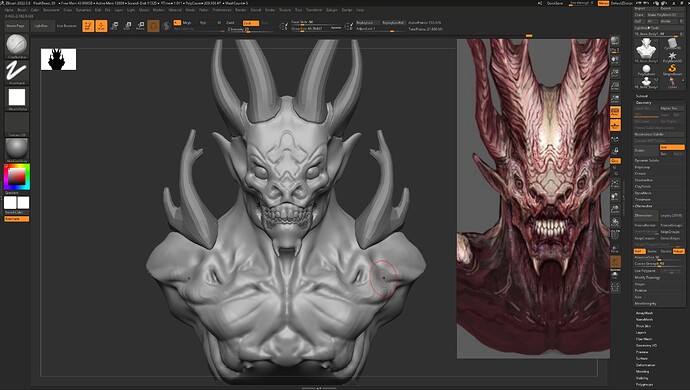Click the Home Page button
Screen dimensions: 690x390
tap(16, 26)
